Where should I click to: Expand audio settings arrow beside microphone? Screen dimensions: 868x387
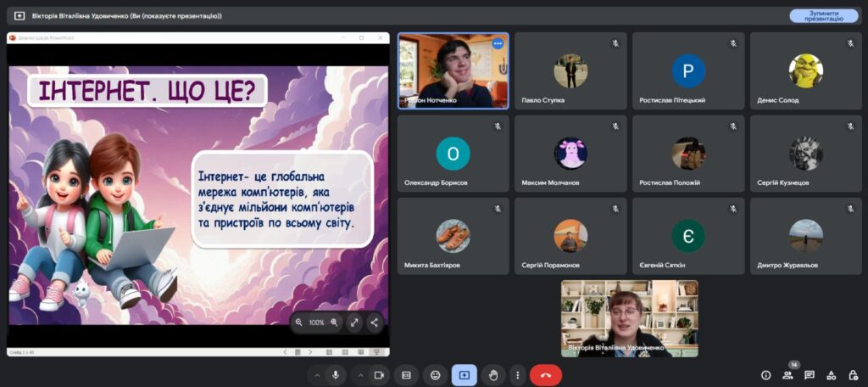click(x=317, y=374)
